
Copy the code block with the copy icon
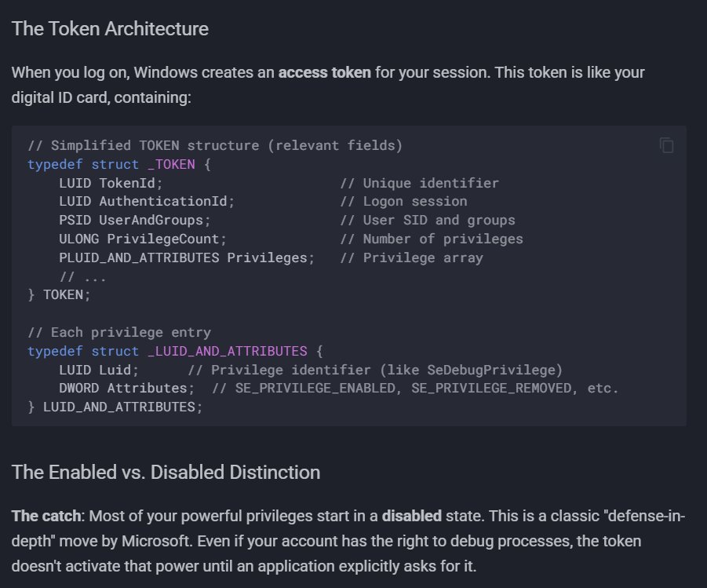click(666, 145)
